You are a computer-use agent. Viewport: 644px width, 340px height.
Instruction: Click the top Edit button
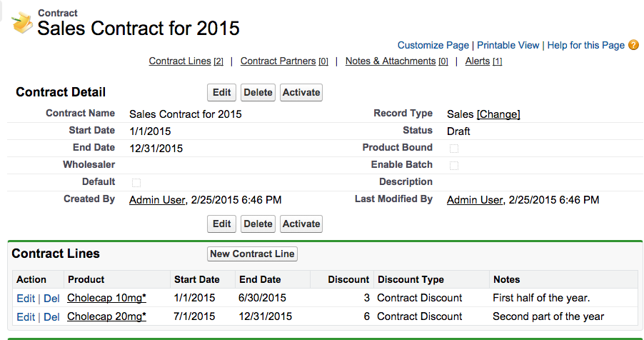(x=222, y=93)
